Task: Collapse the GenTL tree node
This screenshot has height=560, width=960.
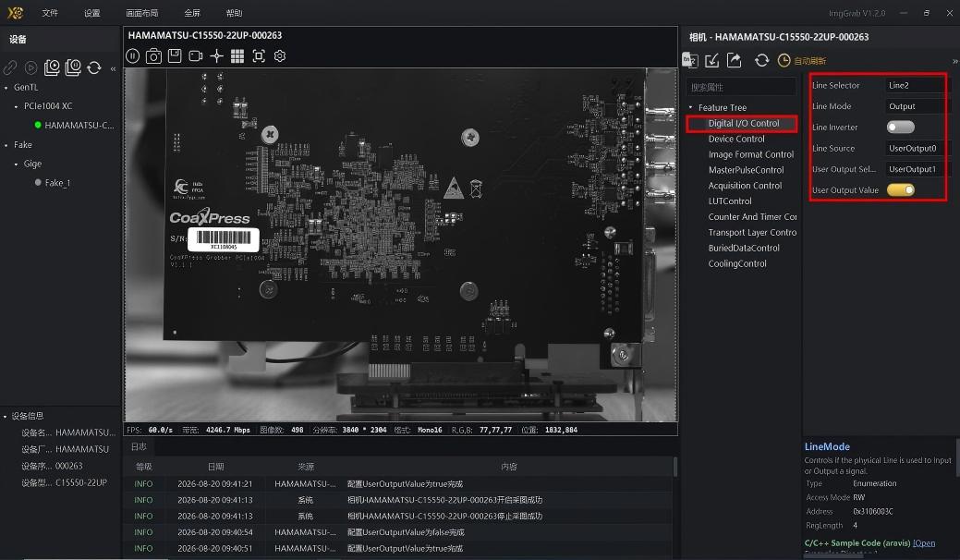Action: 6,88
